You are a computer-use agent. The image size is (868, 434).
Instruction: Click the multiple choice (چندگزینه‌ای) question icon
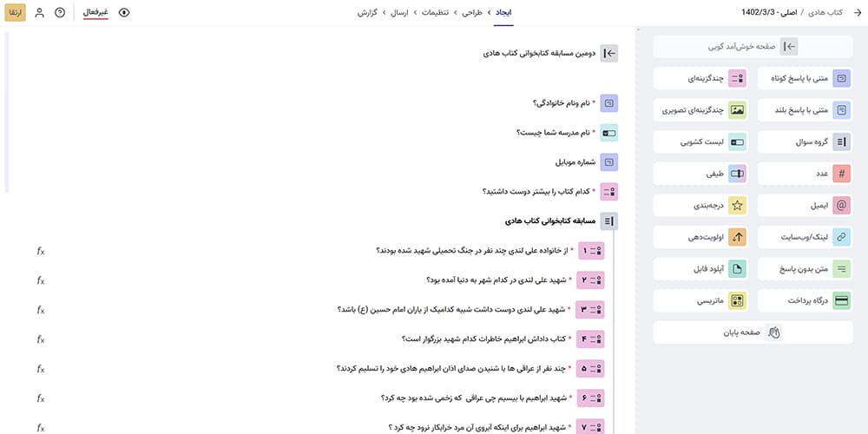(737, 79)
